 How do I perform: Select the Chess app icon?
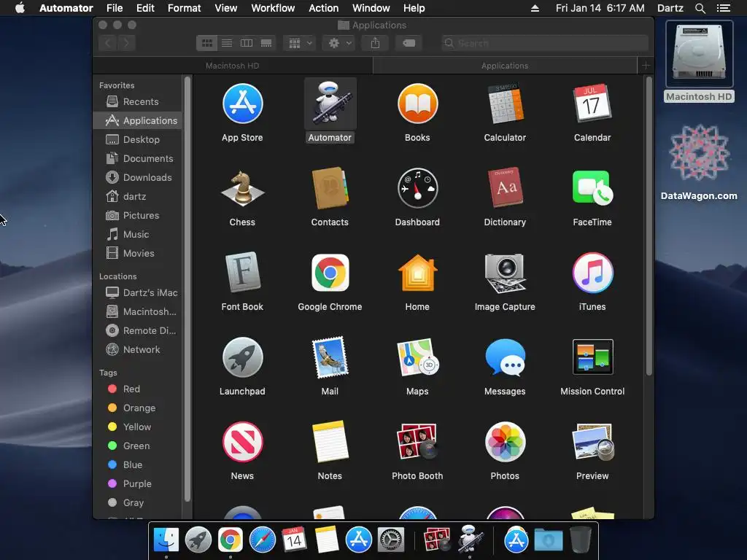point(242,189)
